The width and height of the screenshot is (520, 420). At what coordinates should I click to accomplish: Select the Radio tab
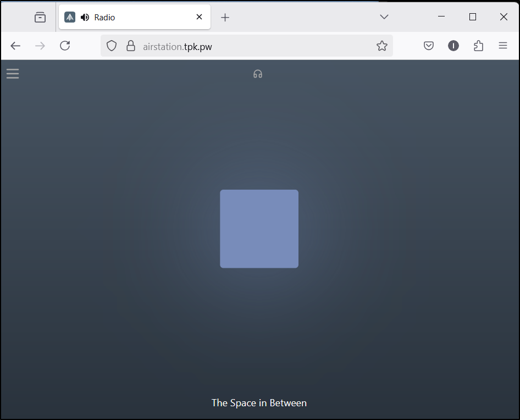tap(135, 17)
